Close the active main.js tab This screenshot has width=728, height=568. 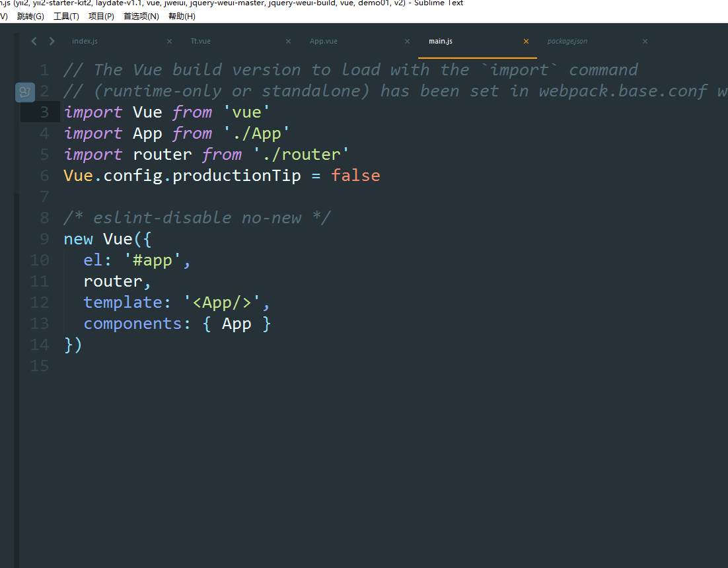click(526, 41)
